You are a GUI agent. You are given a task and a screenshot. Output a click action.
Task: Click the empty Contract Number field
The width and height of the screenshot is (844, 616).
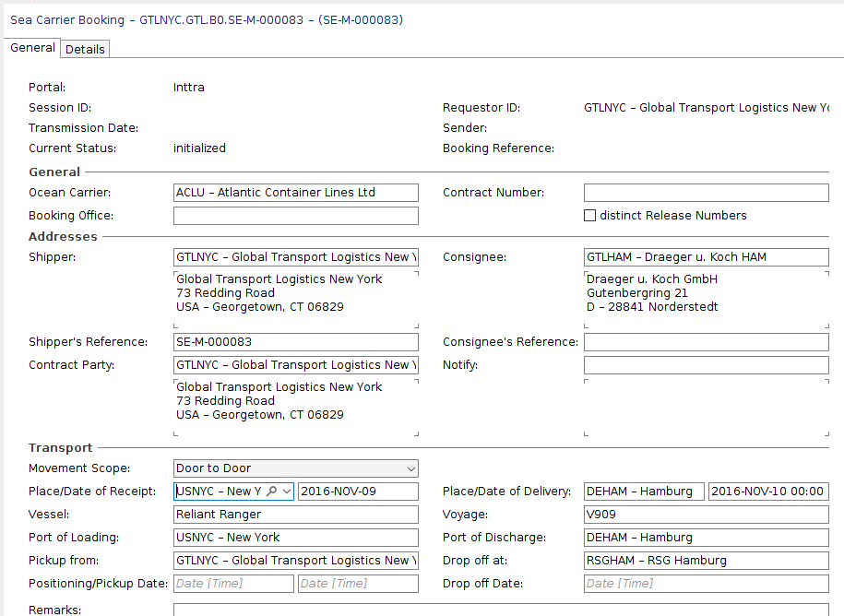(x=706, y=192)
